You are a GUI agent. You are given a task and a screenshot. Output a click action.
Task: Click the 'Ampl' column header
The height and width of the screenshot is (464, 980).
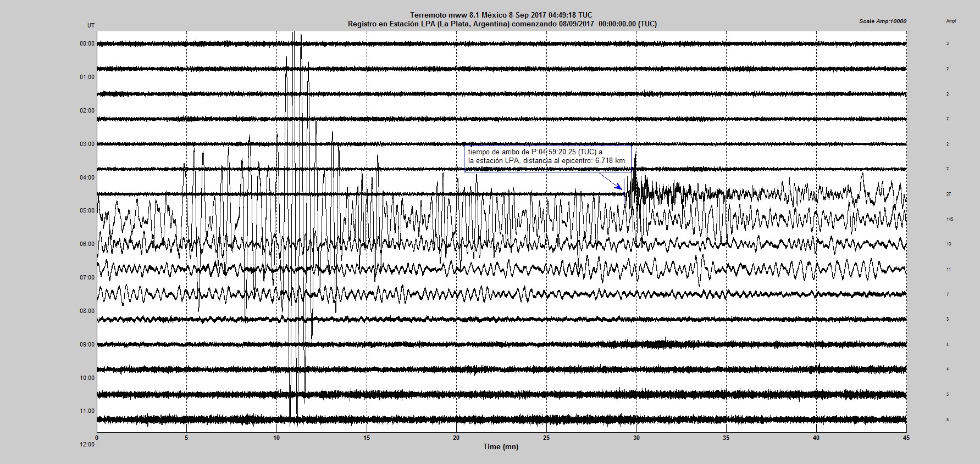tap(951, 21)
